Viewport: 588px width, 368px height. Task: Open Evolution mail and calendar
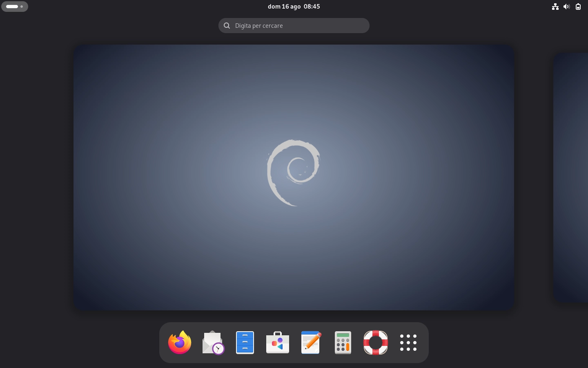[212, 343]
